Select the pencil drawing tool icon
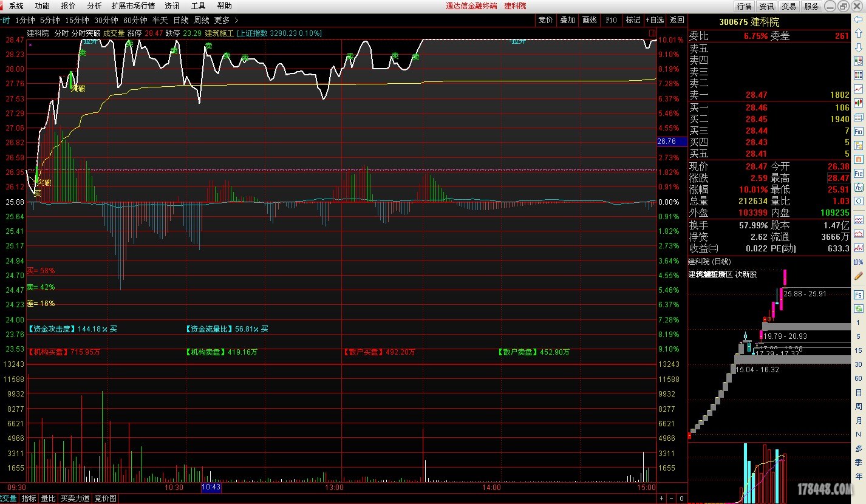Viewport: 866px width, 504px height. click(859, 276)
